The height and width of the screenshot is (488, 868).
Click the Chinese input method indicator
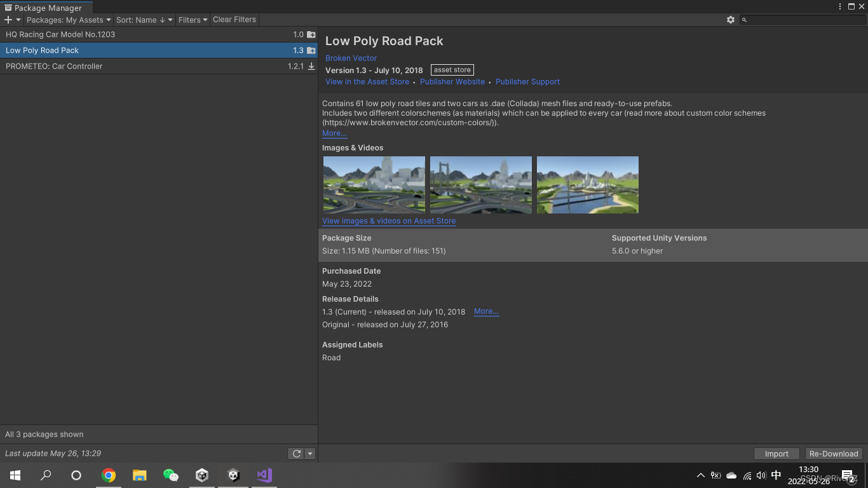(776, 475)
